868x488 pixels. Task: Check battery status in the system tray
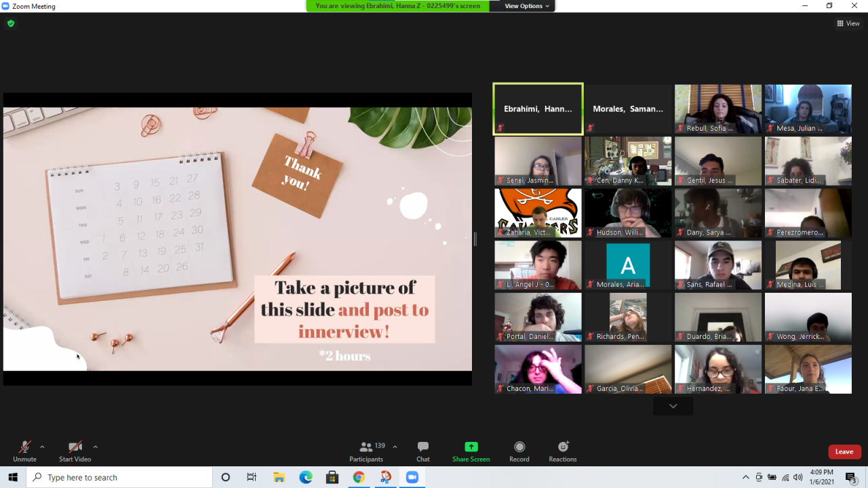(x=772, y=477)
